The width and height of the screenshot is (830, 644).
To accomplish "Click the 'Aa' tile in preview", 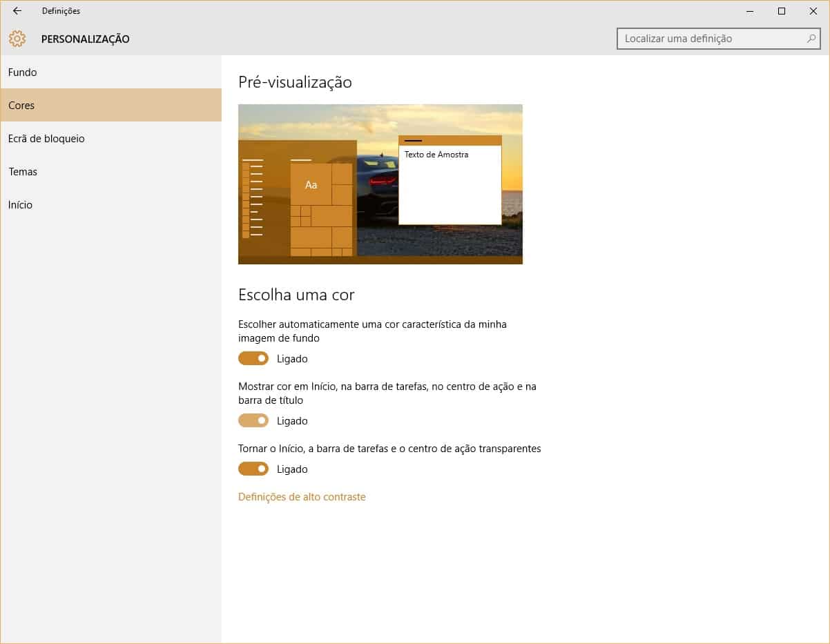I will [311, 184].
